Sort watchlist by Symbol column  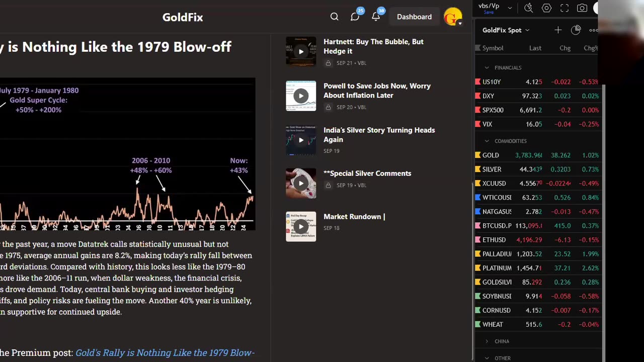tap(493, 48)
